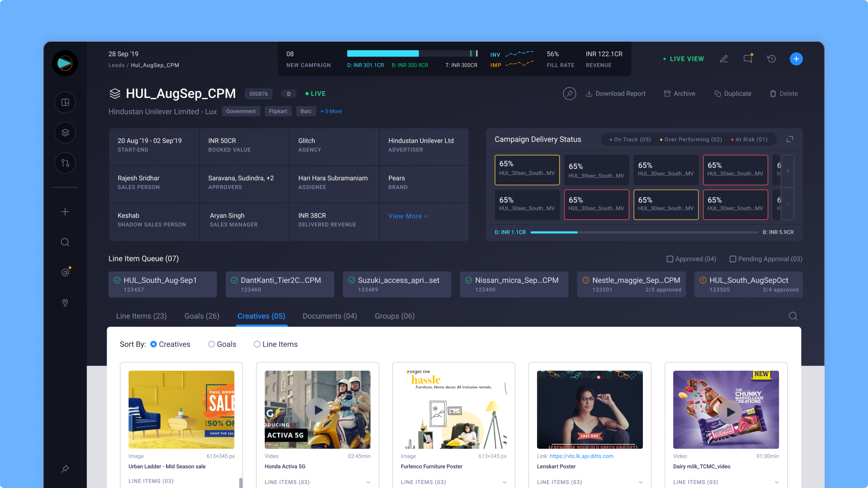Expand Line Items under Furlenco Furniture Poster
868x488 pixels.
point(505,482)
